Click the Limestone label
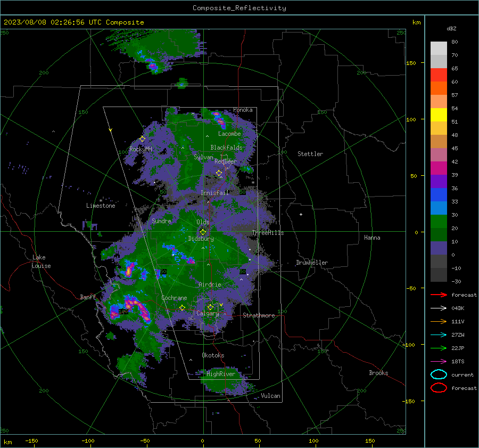 coord(101,206)
